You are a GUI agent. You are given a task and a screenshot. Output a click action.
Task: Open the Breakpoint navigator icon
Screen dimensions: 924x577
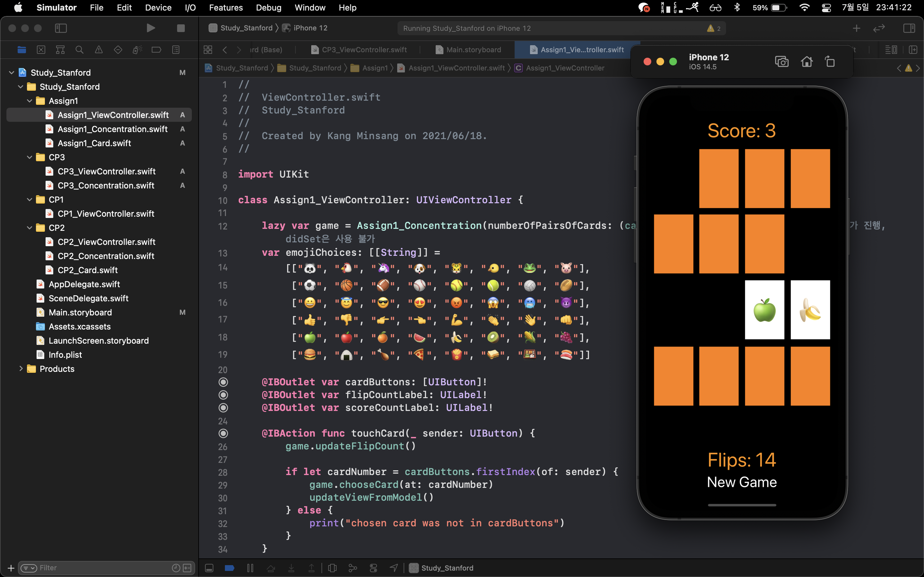[x=156, y=50]
